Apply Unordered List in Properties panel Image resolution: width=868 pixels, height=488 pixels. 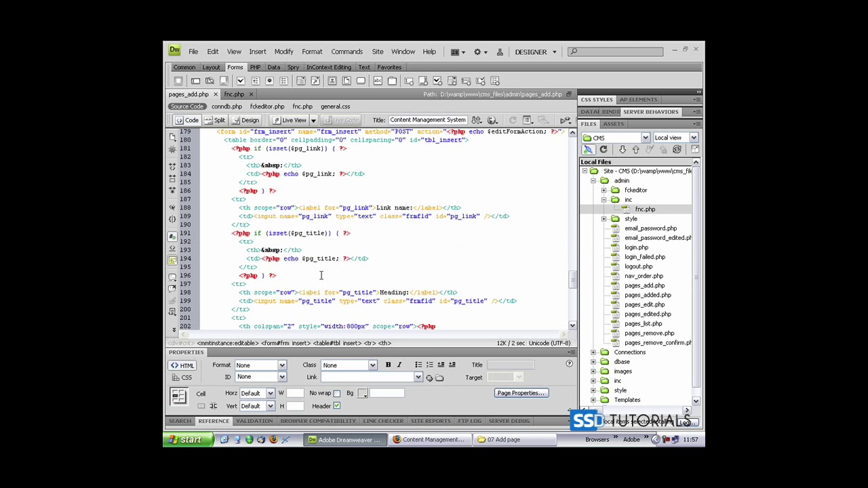418,365
